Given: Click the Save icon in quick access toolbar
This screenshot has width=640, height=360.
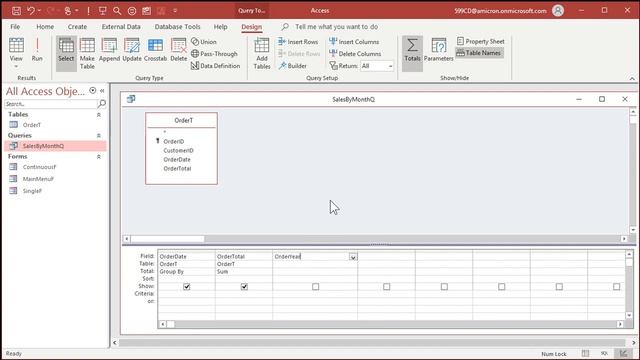Looking at the screenshot, I should (x=16, y=11).
